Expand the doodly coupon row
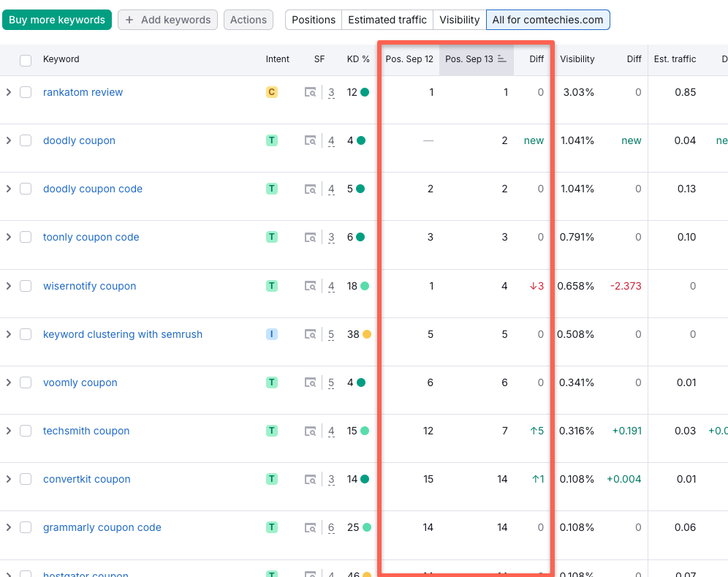Viewport: 728px width, 577px height. tap(8, 140)
